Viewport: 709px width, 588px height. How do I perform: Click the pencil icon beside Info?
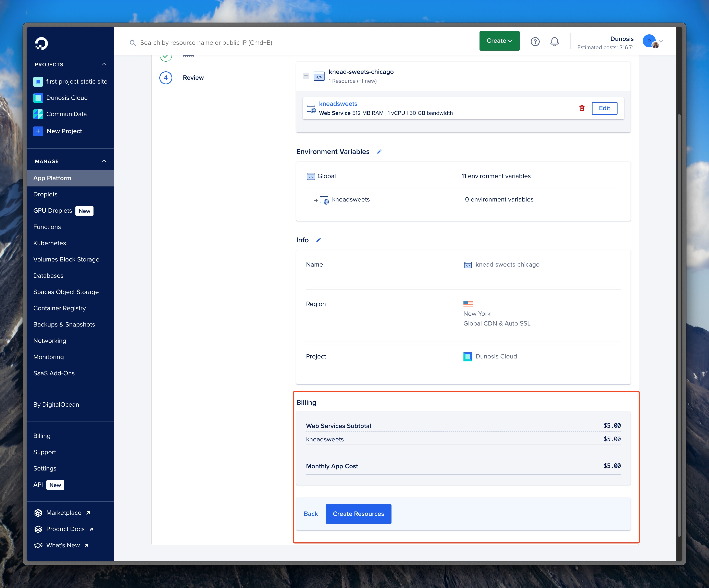point(318,240)
